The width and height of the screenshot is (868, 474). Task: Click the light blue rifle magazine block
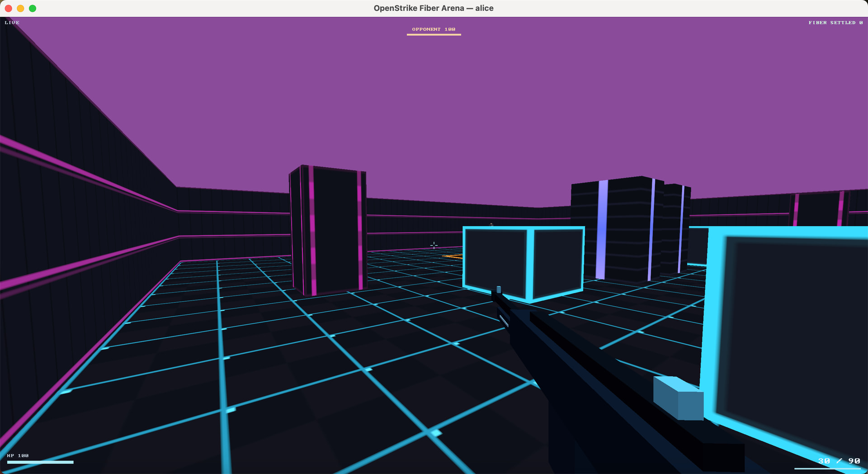coord(678,398)
